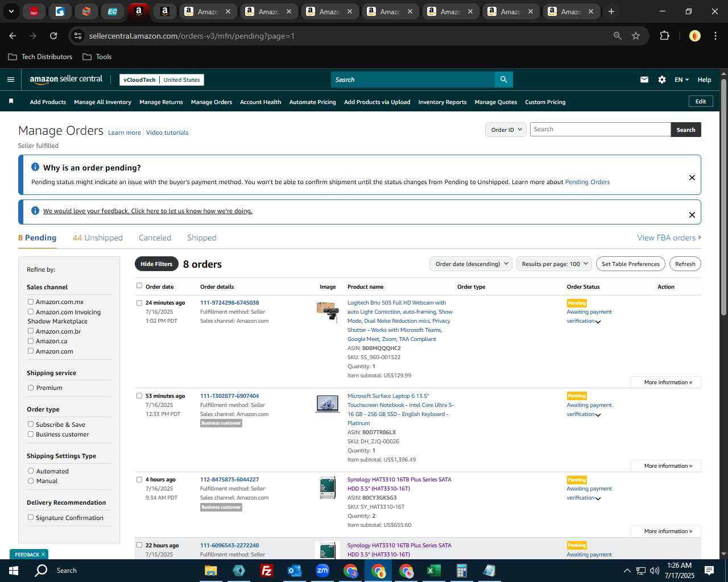
Task: Open Manage All Inventory menu
Action: pyautogui.click(x=102, y=102)
